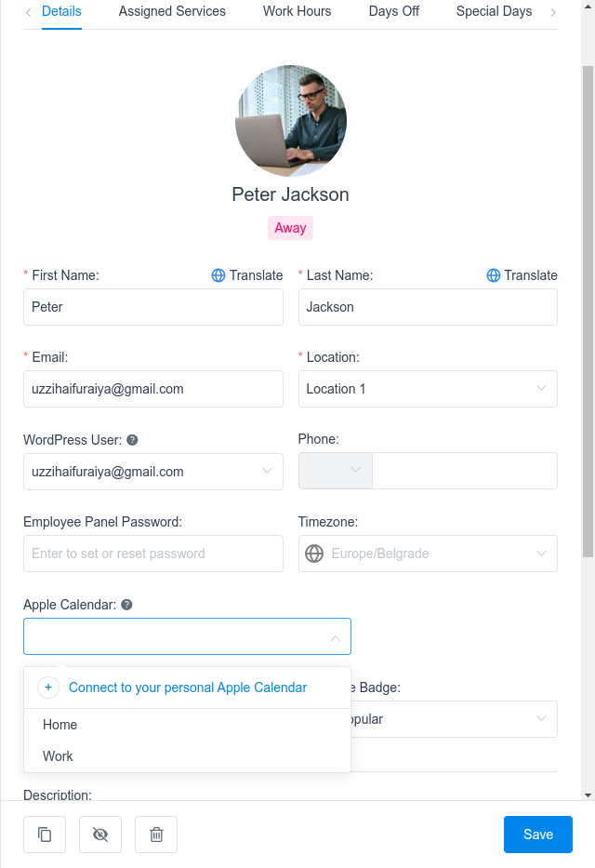Toggle employee visibility with the crossed-eye icon

click(x=100, y=835)
